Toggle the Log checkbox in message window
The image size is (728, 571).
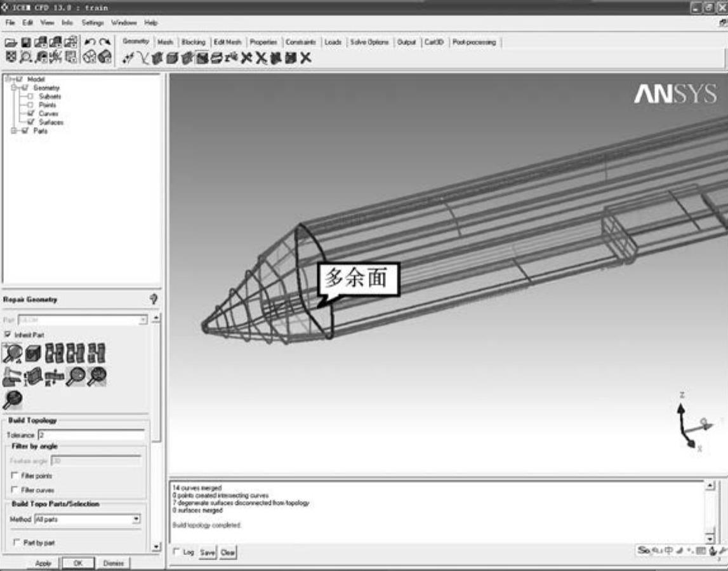(176, 551)
